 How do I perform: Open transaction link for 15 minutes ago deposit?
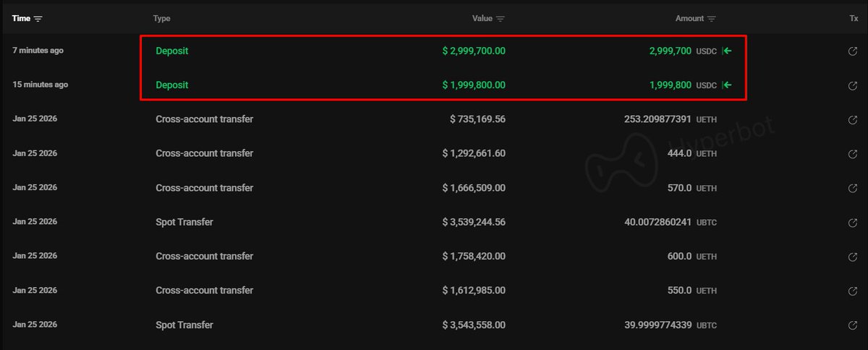pos(852,85)
